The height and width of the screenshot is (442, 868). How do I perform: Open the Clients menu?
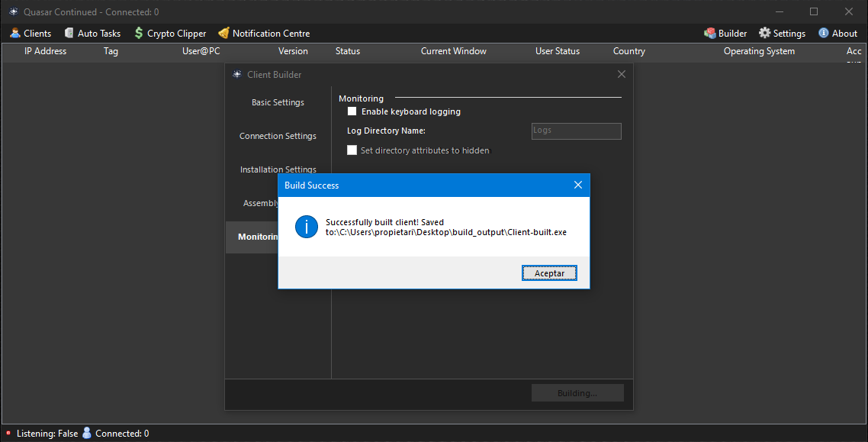pos(31,34)
